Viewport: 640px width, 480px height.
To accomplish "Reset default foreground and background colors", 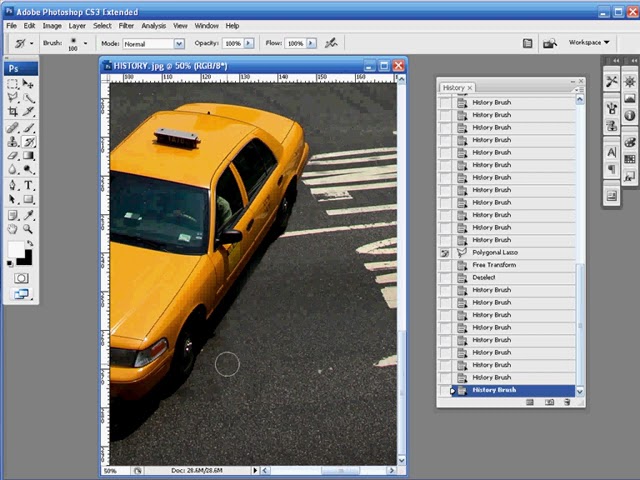I will pos(10,264).
